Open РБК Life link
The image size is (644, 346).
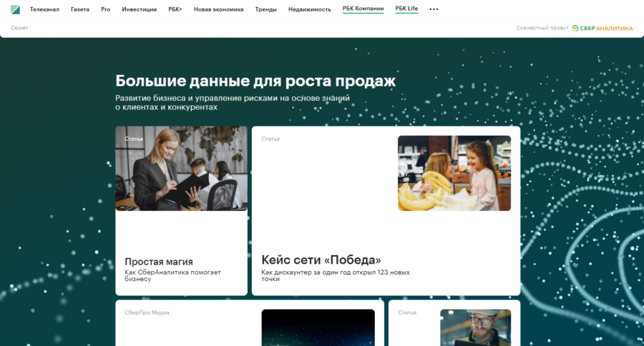tap(406, 9)
